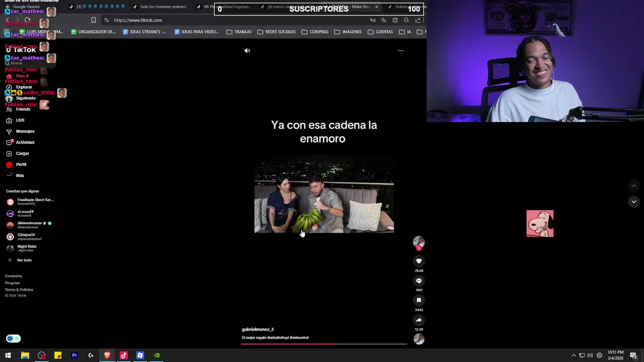The image size is (644, 362).
Task: Open IDEAS PARA VIDEO... bookmark
Action: 196,32
